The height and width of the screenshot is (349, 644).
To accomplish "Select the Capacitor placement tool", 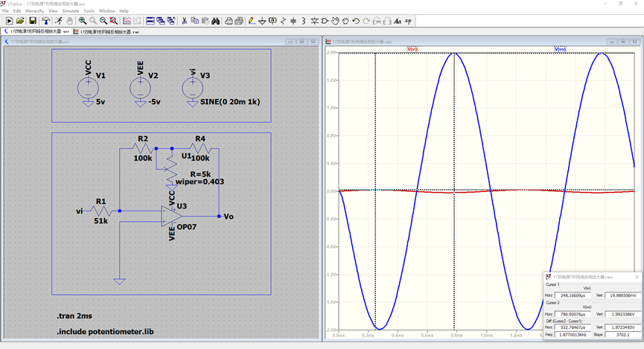I will coord(293,21).
